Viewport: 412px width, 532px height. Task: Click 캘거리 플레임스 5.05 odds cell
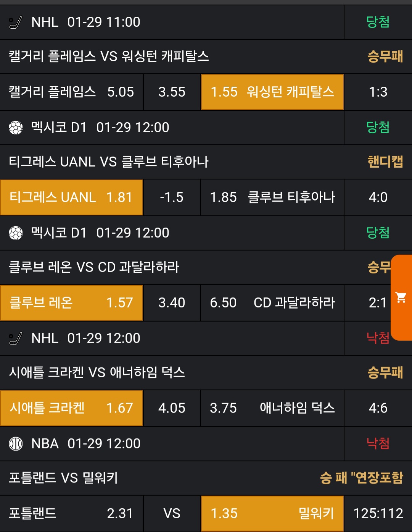tap(71, 92)
